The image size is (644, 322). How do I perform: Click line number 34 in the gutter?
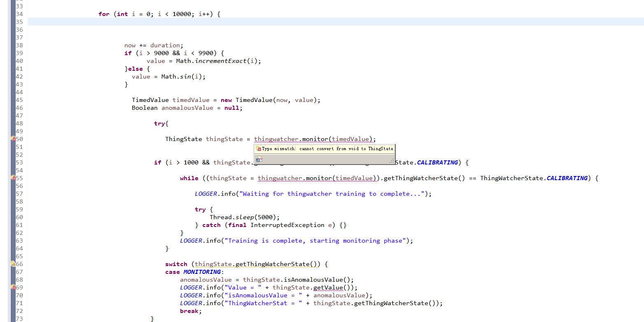pos(19,14)
